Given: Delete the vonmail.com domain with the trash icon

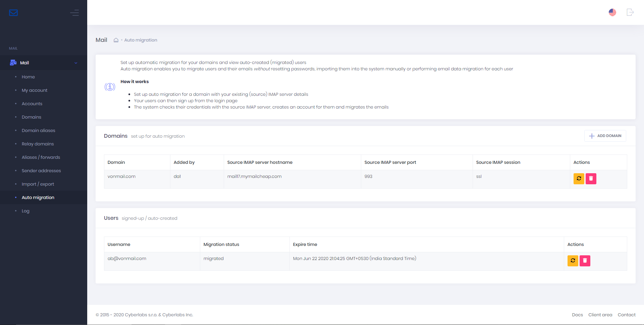Looking at the screenshot, I should coord(591,179).
